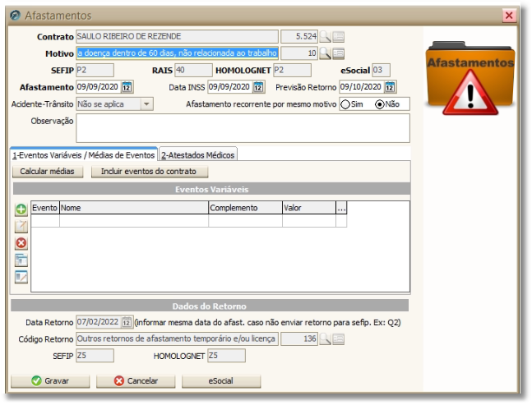Click the magnifier search icon beside Motivo
Image resolution: width=532 pixels, height=405 pixels.
[x=325, y=53]
